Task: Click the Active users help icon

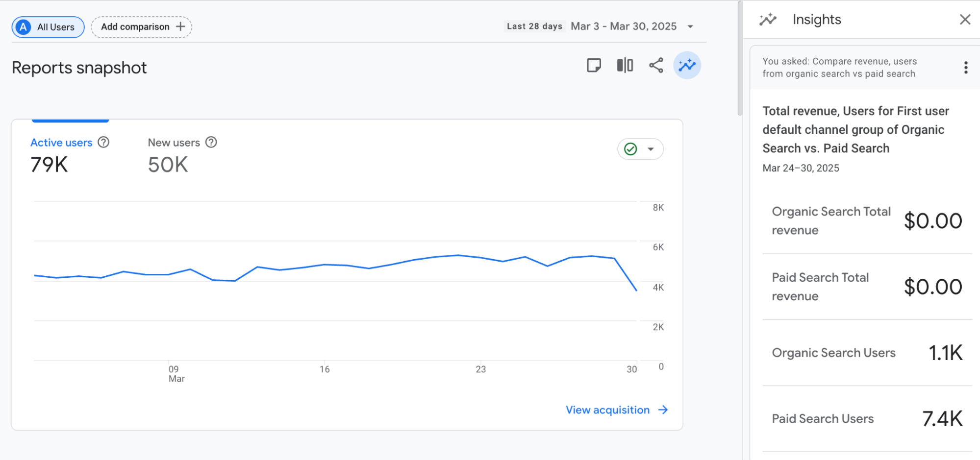Action: pyautogui.click(x=103, y=142)
